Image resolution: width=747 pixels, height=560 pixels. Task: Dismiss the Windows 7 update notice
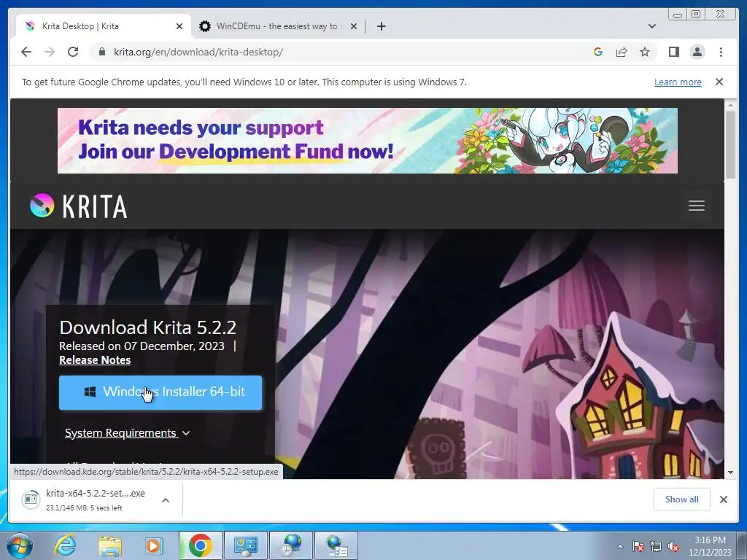point(719,82)
